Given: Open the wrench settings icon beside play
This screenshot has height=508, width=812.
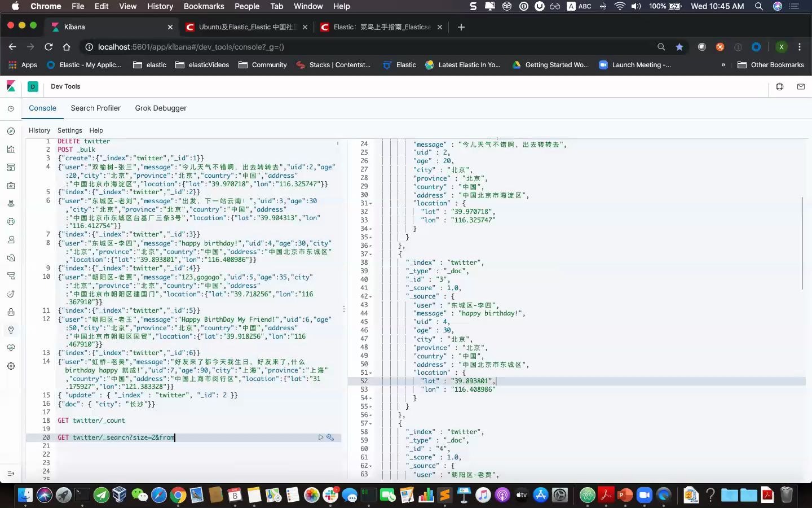Looking at the screenshot, I should pos(330,437).
